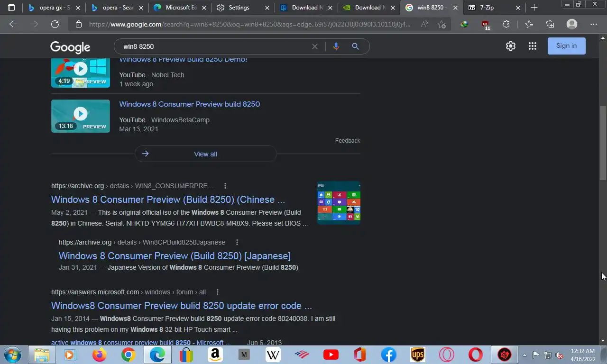Go back to the previous page

(13, 24)
